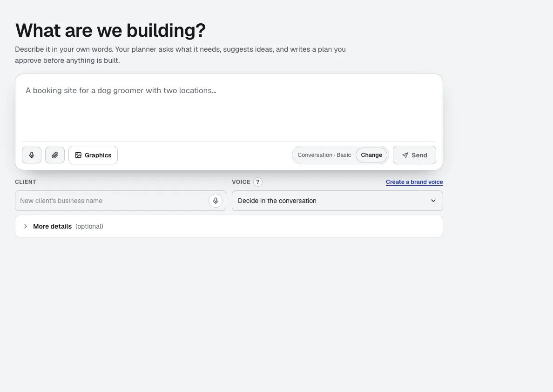Click the VOICE field label

pyautogui.click(x=241, y=182)
